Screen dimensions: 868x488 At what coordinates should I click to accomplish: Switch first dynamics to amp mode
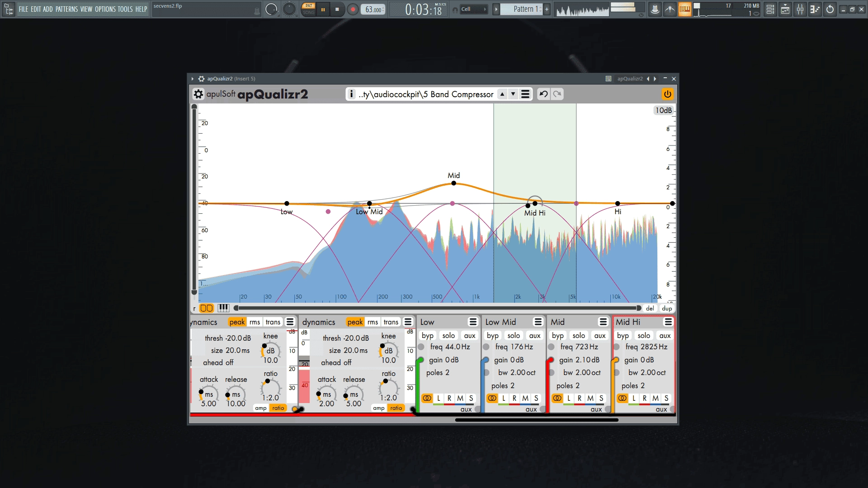click(x=261, y=408)
